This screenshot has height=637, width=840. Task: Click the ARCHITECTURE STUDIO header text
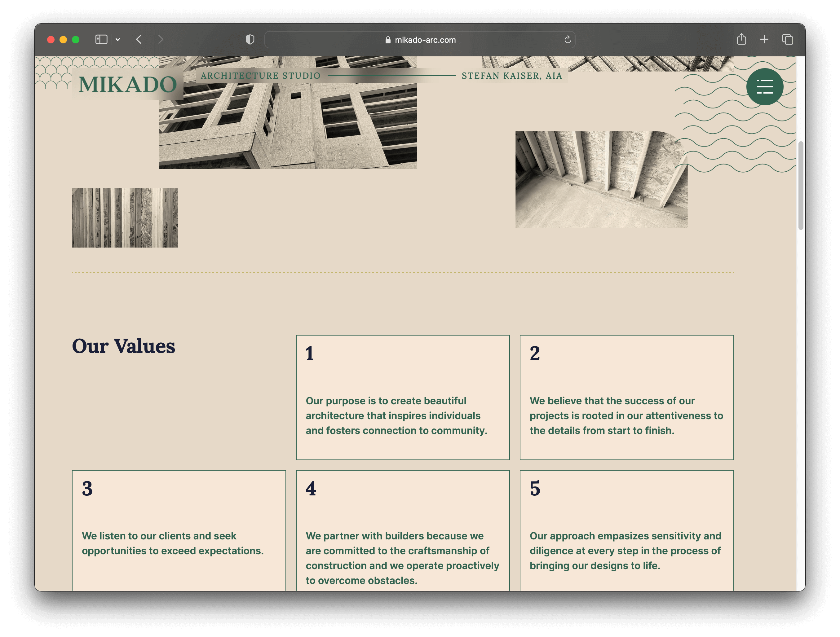click(x=260, y=76)
